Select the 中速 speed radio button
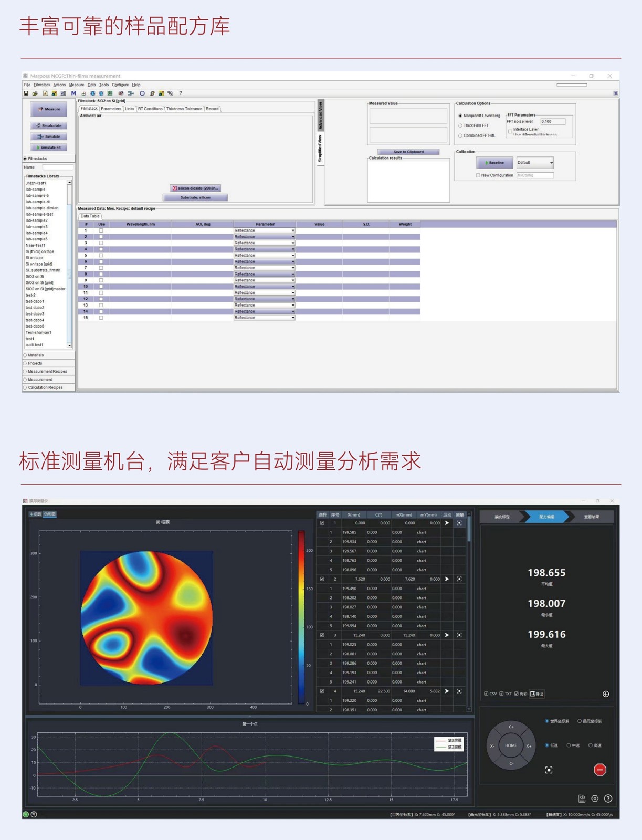This screenshot has width=642, height=840. (x=569, y=745)
